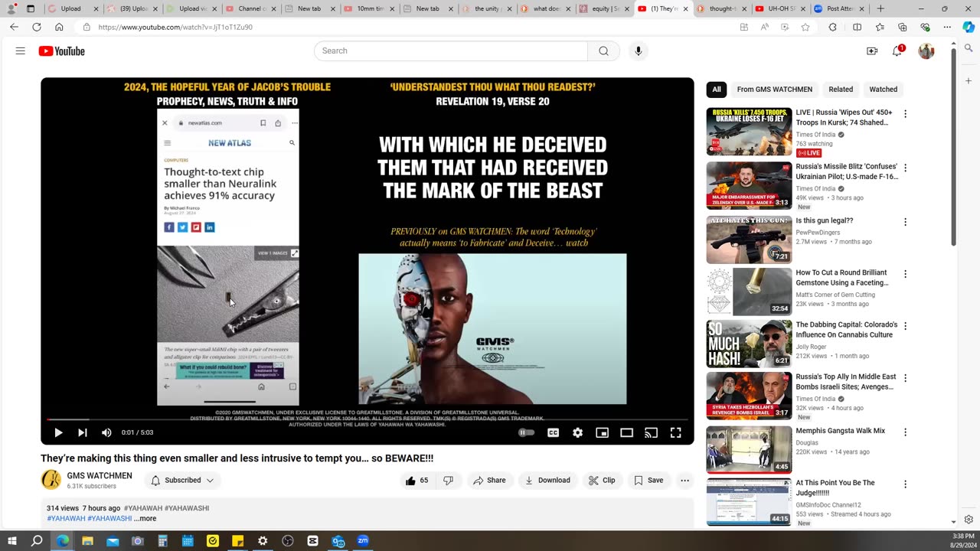The width and height of the screenshot is (980, 551).
Task: Open Memphis Gangsta Walk Mix thumbnail
Action: 750,450
